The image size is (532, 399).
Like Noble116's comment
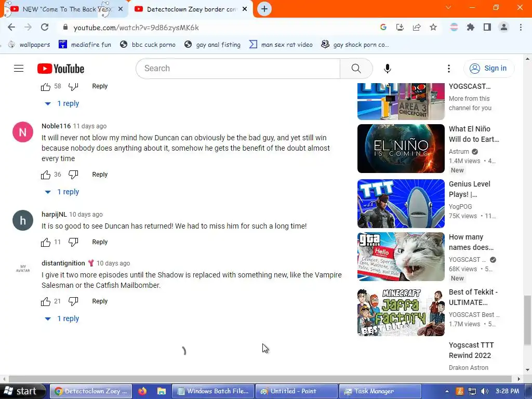(46, 175)
